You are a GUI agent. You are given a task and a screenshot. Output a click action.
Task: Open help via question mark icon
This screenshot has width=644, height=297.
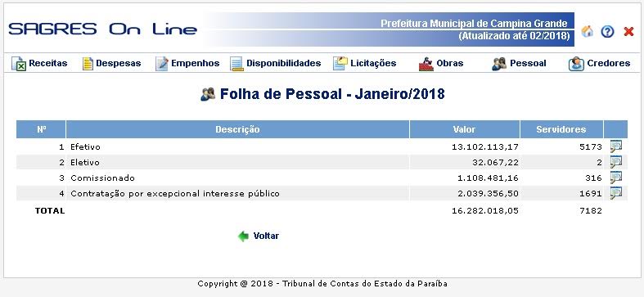(607, 32)
